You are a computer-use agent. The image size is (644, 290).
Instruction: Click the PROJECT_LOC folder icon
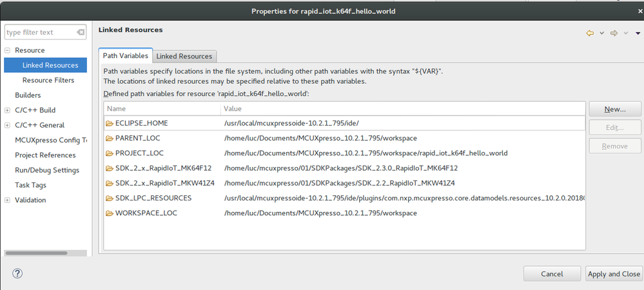(110, 153)
